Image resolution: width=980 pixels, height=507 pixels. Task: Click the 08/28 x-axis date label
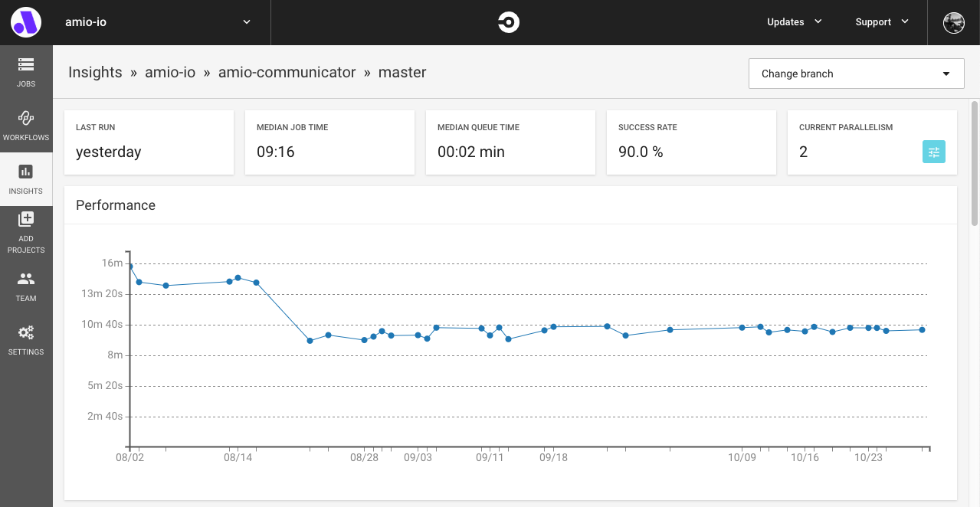(364, 457)
